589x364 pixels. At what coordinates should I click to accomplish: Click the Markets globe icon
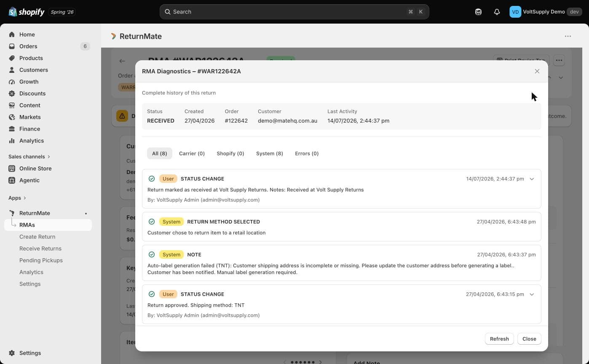tap(12, 117)
